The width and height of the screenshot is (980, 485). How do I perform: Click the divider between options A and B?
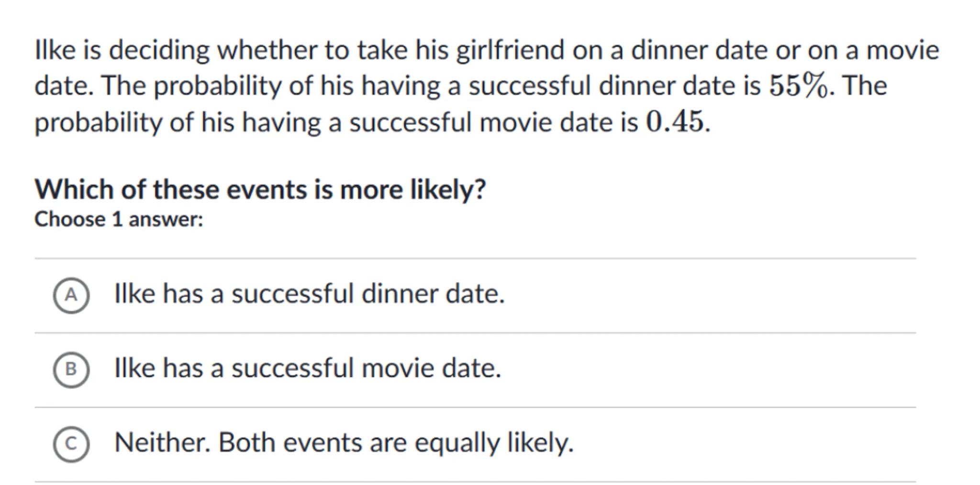coord(475,333)
